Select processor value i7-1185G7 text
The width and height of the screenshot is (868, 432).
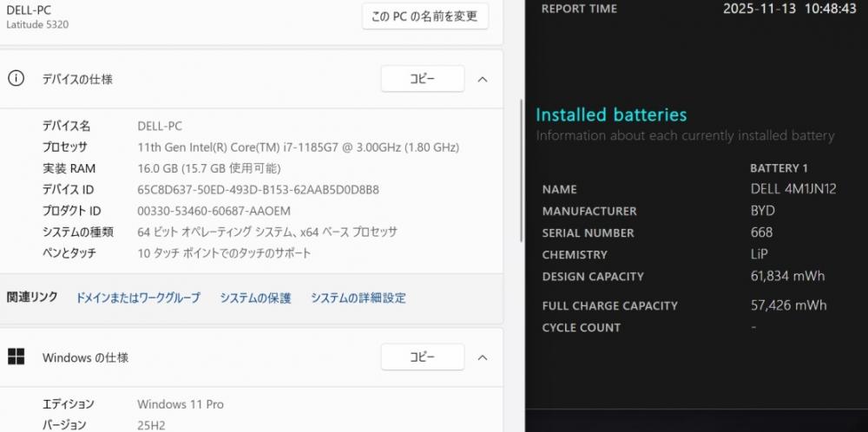point(299,147)
